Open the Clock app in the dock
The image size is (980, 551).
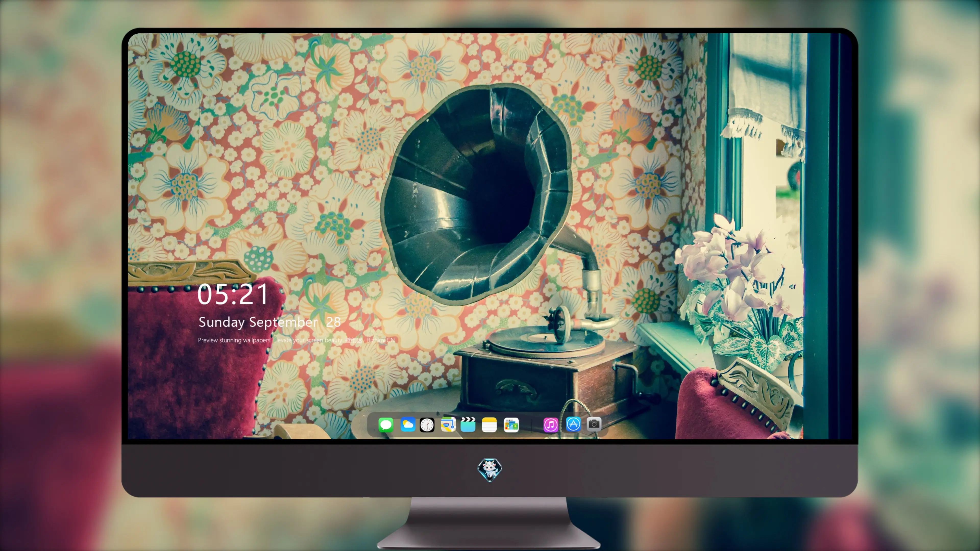pos(427,425)
